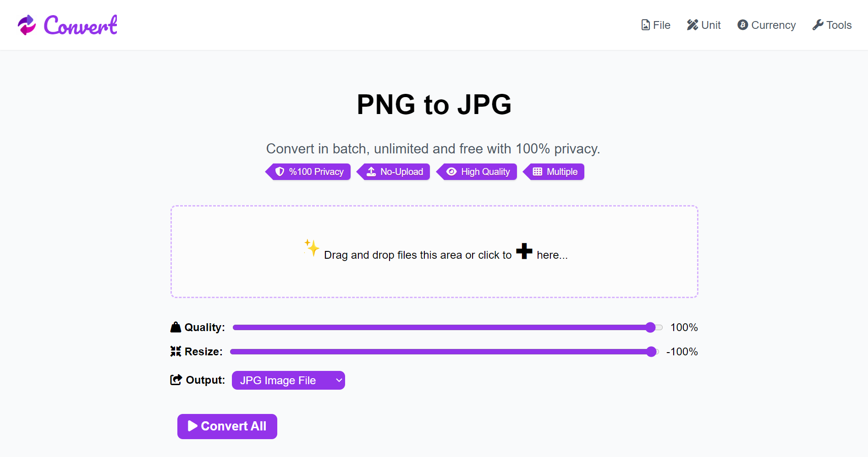Click the Quality slider track
Viewport: 868px width, 457px height.
pyautogui.click(x=447, y=327)
